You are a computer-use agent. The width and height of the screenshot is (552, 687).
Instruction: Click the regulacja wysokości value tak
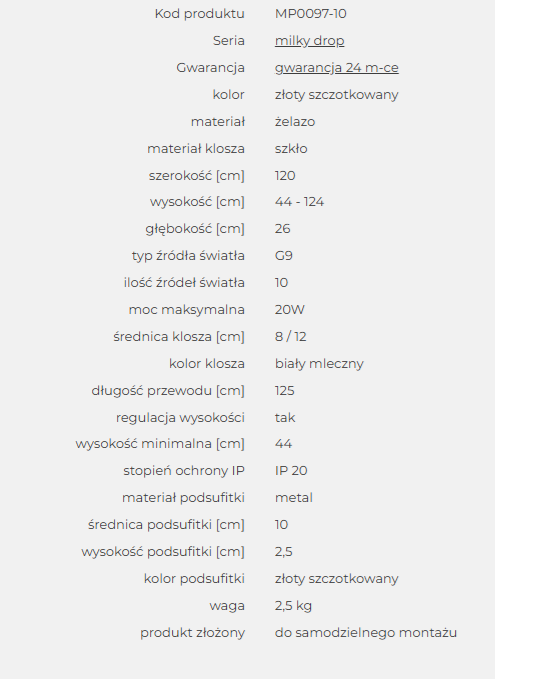[285, 418]
